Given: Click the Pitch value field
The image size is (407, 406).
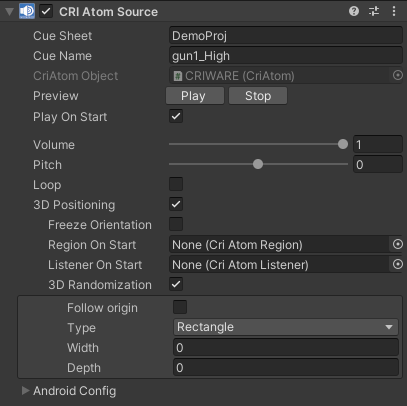Looking at the screenshot, I should [x=378, y=164].
